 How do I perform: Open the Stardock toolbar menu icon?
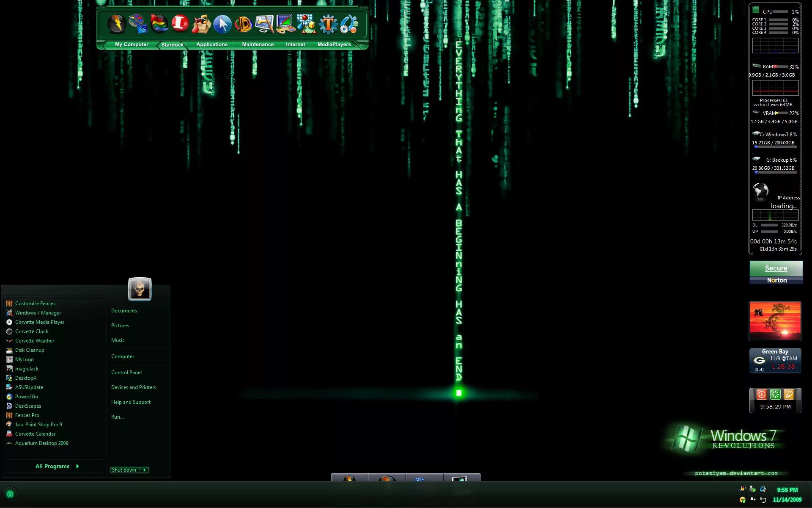(172, 44)
